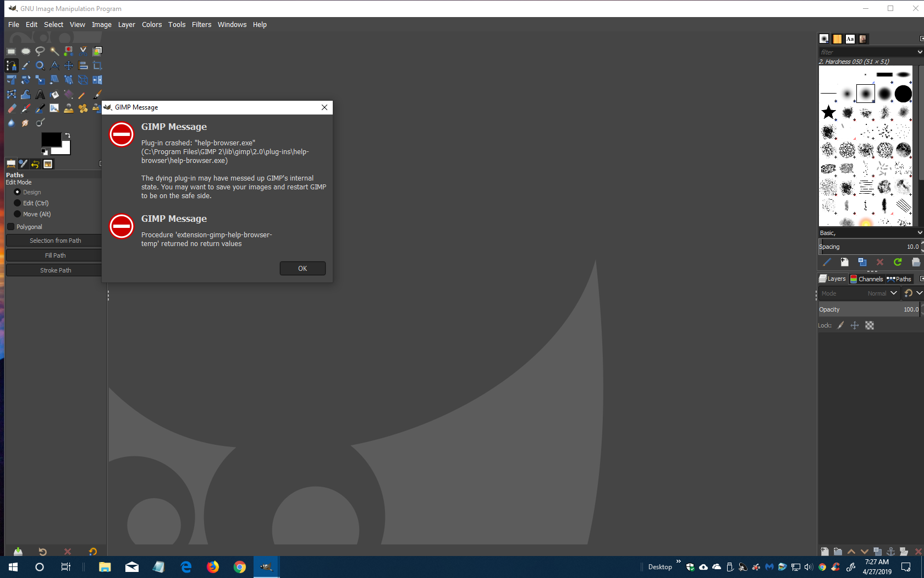Viewport: 924px width, 578px height.
Task: Choose the Edit (Ctrl) radio button
Action: [17, 203]
